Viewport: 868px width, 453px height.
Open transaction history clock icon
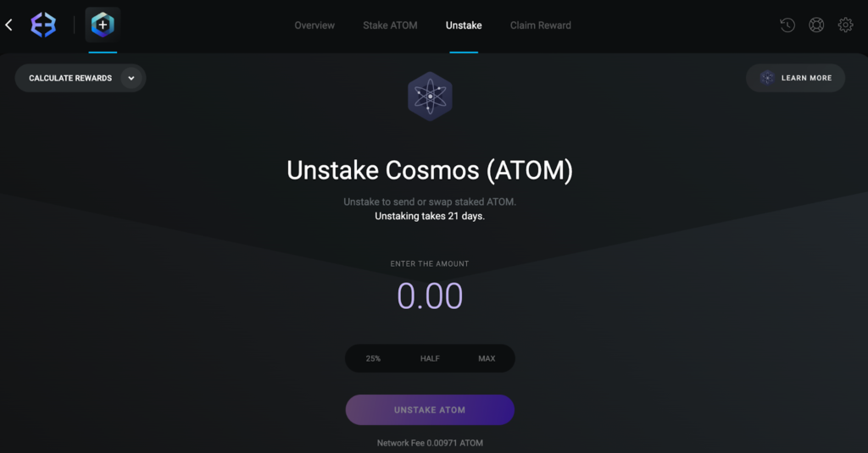tap(787, 25)
